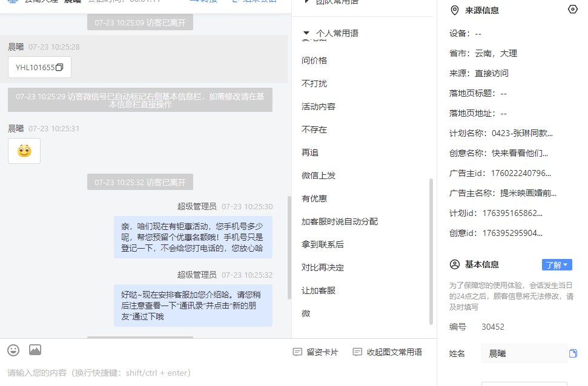Click the 24-hour edit restriction notice

click(511, 296)
